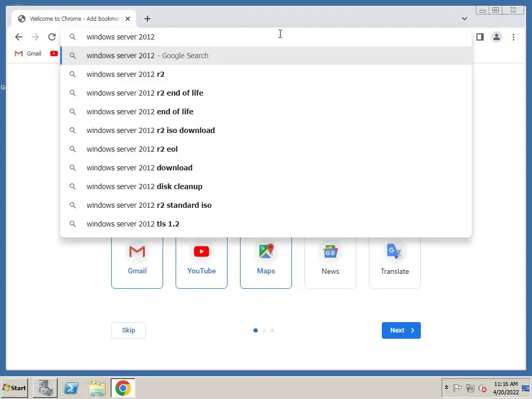Select 'windows server 2012 - Google Search' suggestion
This screenshot has width=532, height=399.
pos(266,56)
